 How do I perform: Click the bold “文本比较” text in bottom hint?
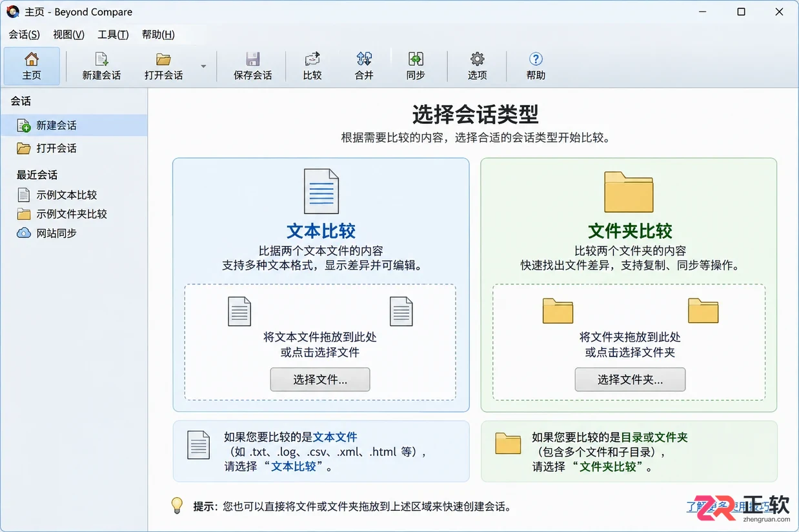[294, 466]
